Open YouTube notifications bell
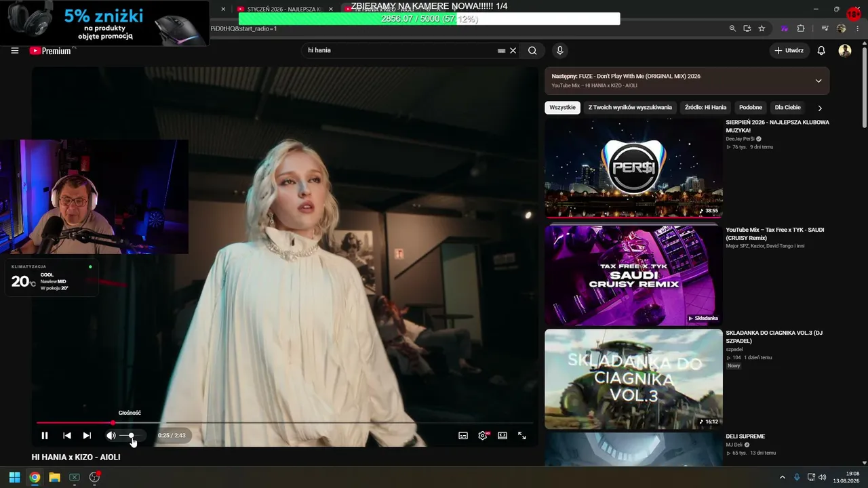The image size is (868, 488). (x=821, y=50)
